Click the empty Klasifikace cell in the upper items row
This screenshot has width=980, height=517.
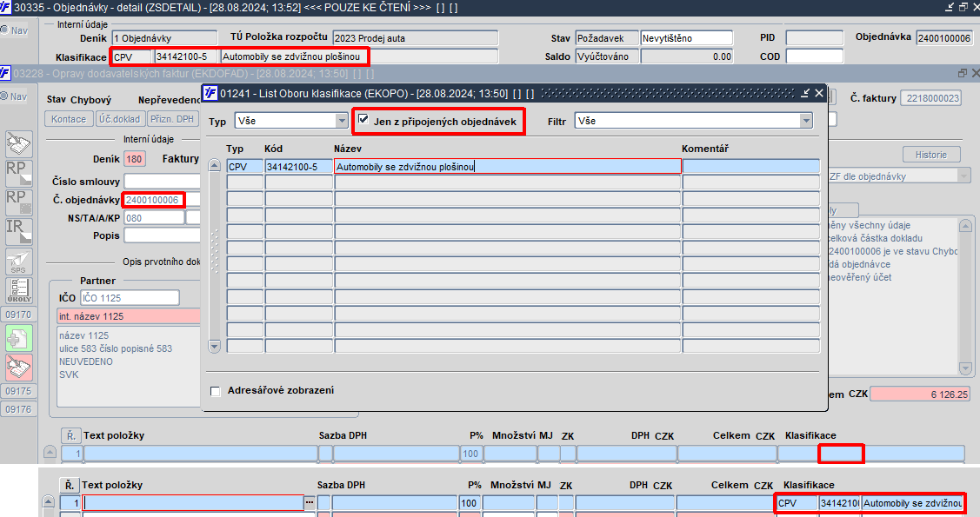pos(841,454)
